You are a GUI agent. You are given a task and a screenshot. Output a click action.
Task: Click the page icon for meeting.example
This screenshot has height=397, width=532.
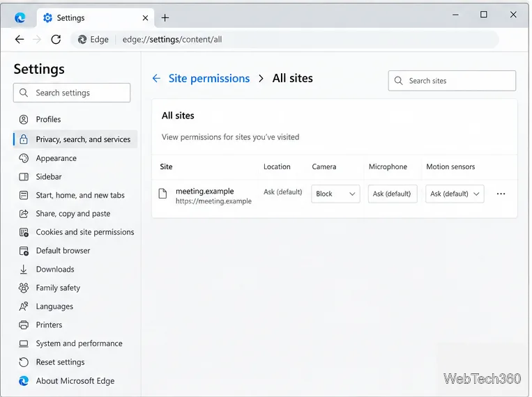click(x=163, y=194)
